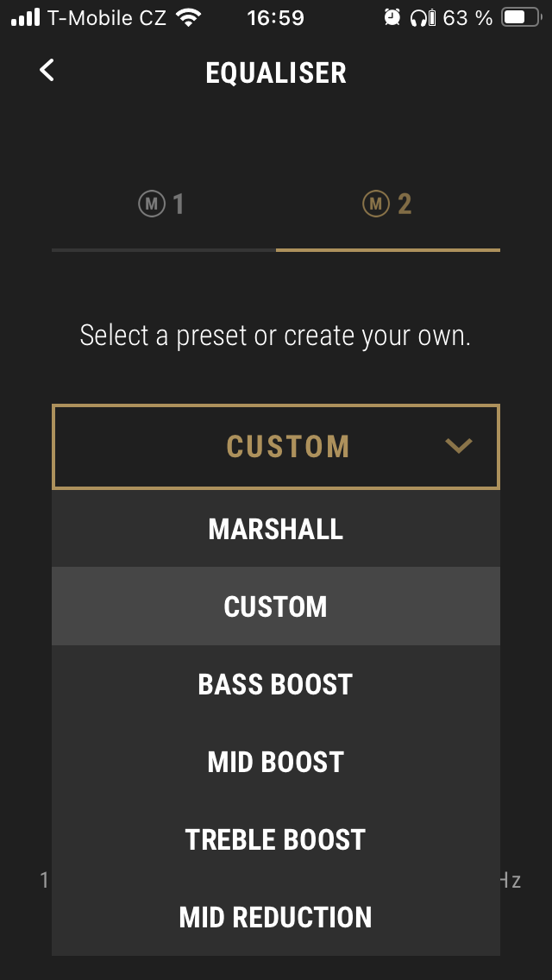Tap the alarm clock status icon
The width and height of the screenshot is (552, 980).
tap(392, 17)
